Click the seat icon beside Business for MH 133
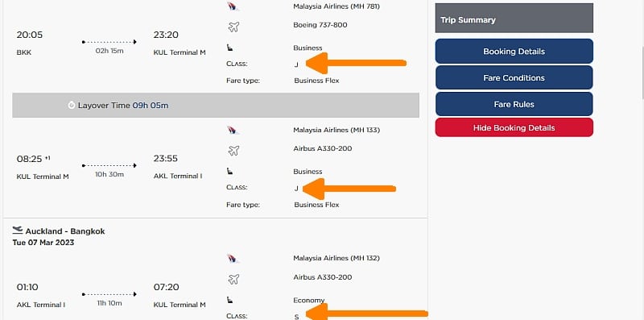This screenshot has width=644, height=320. (x=230, y=172)
